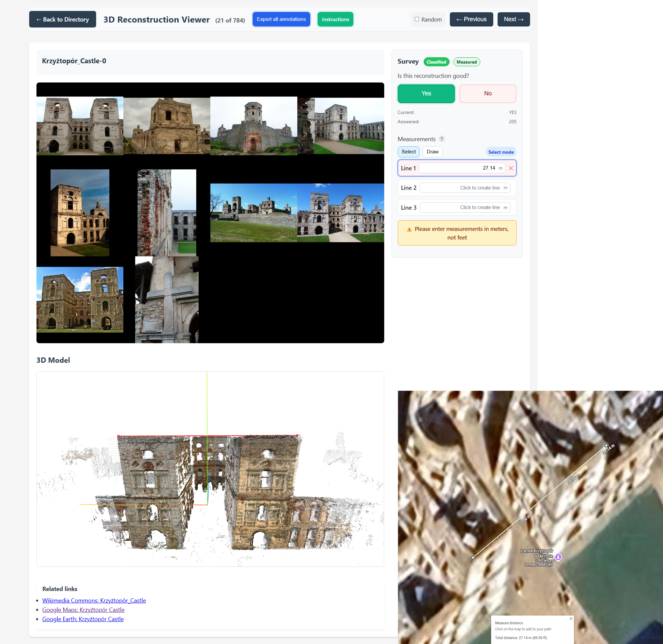Go to Next reconstruction
Screen dimensions: 663x644
(x=513, y=19)
